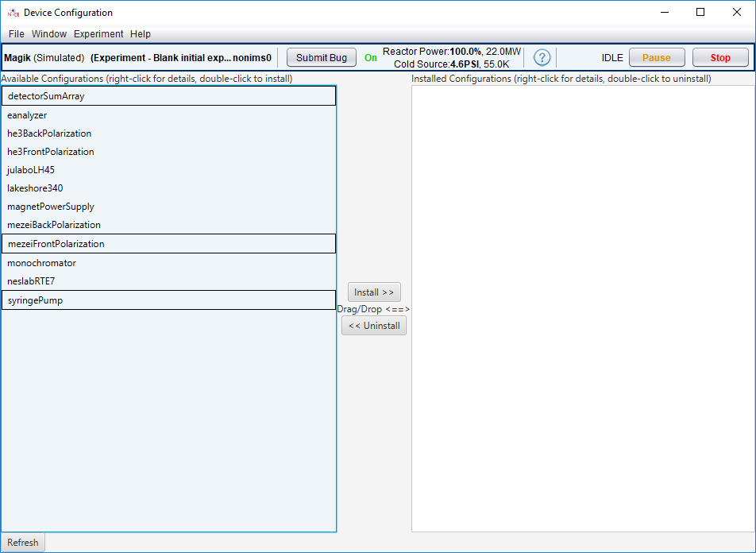
Task: Open the Experiment menu
Action: tap(98, 34)
